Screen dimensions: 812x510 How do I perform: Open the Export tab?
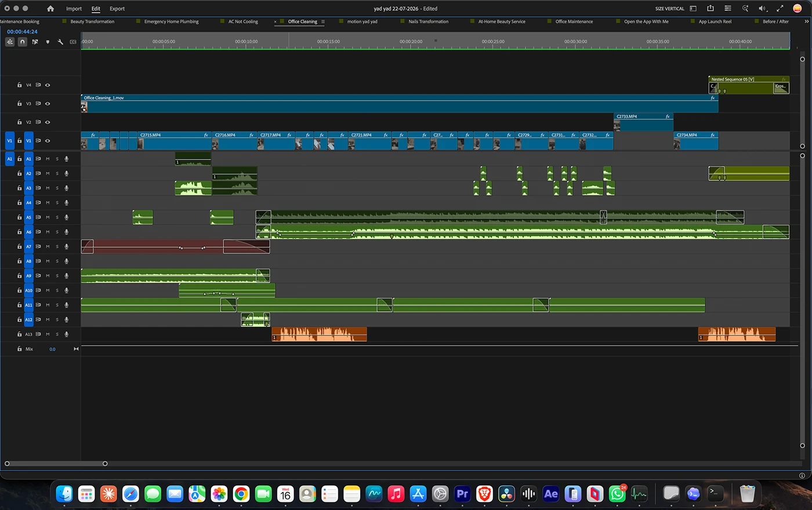[x=117, y=9]
